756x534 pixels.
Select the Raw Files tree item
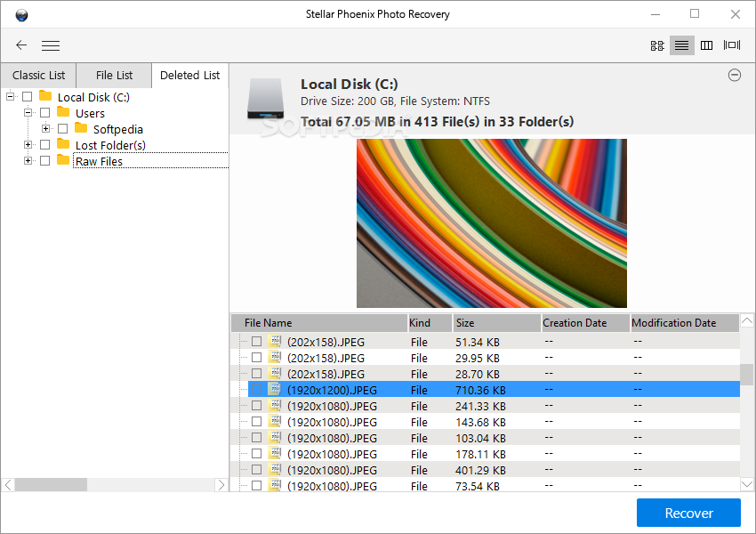pos(99,161)
